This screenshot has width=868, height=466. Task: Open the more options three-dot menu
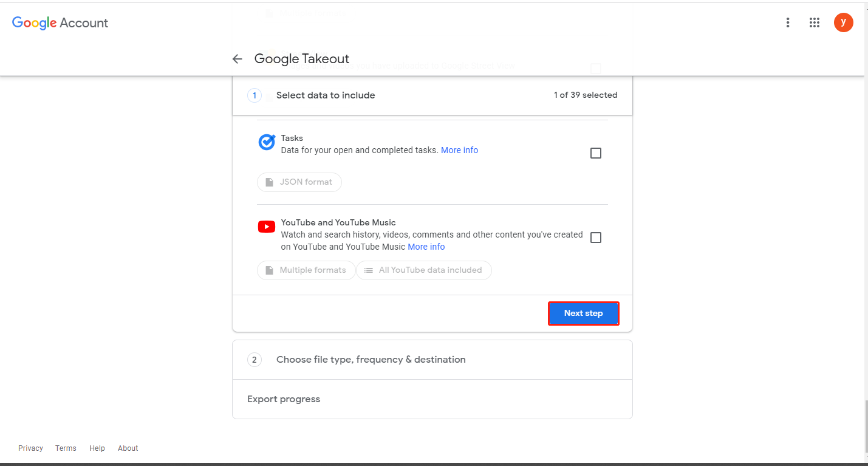788,22
